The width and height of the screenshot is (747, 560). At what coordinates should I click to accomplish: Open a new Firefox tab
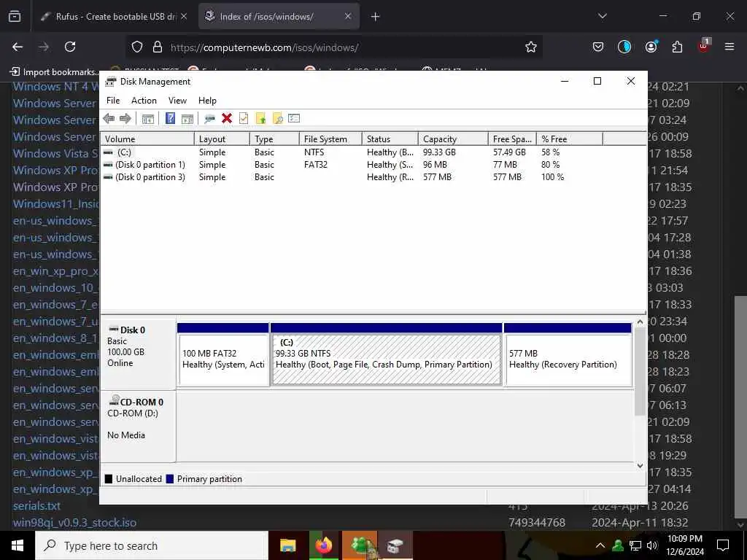click(376, 16)
